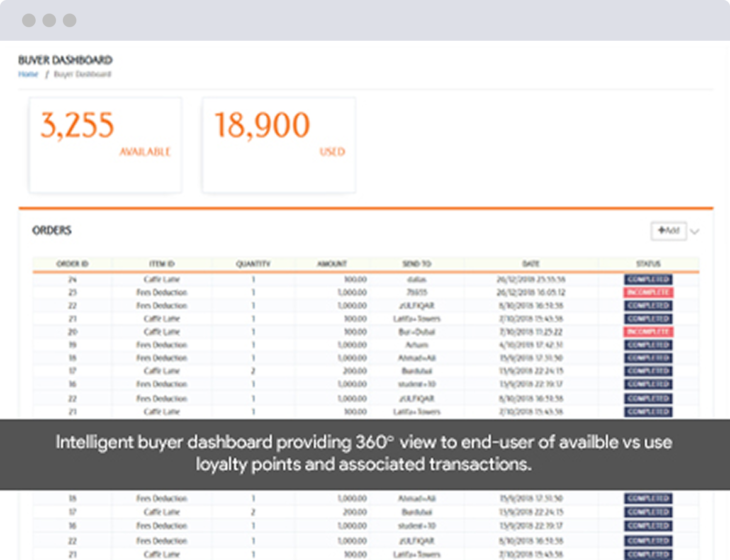730x560 pixels.
Task: Expand the chevron beside the Add button
Action: click(695, 231)
